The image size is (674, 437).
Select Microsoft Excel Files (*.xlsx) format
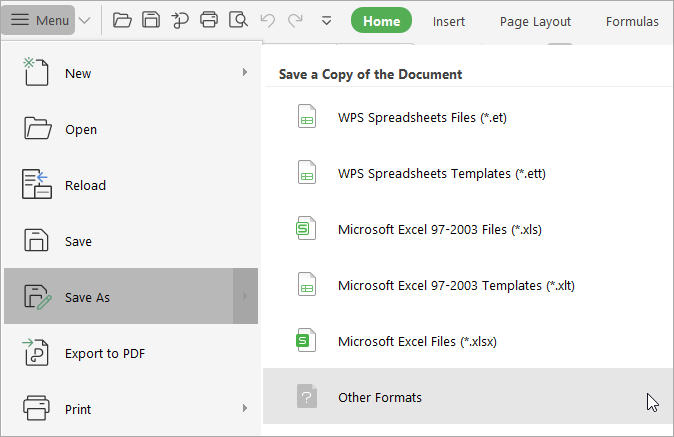(468, 341)
